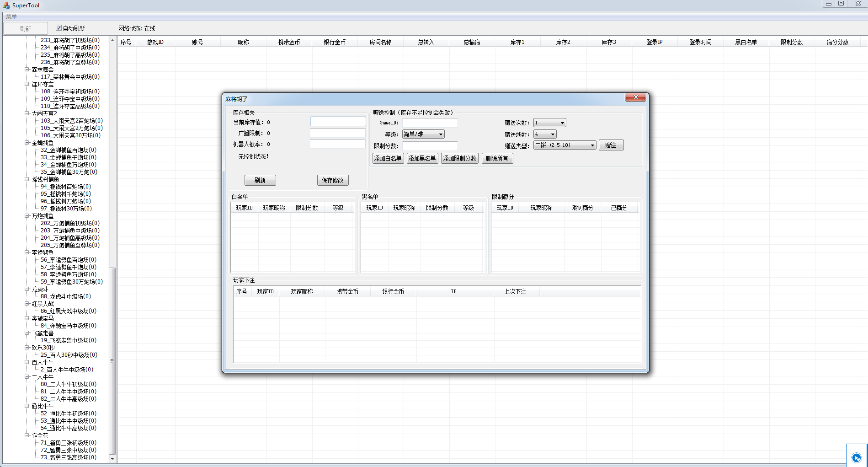Collapse the 百人牛牛 tree node
The image size is (868, 467).
tap(27, 362)
